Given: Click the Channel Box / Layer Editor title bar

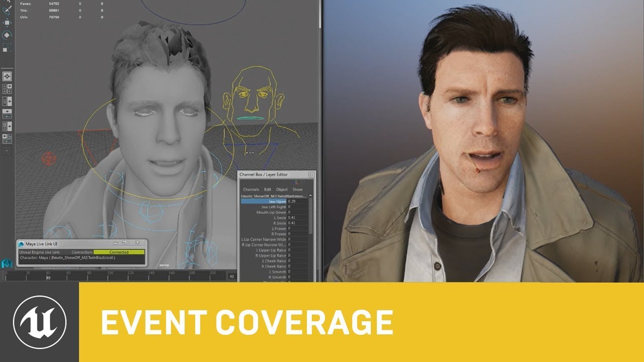Looking at the screenshot, I should 263,174.
